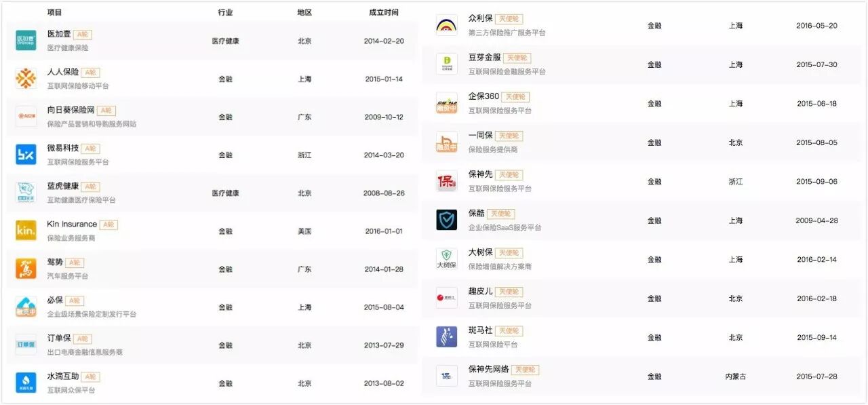Click the 趣皮儿 logo
The width and height of the screenshot is (868, 405).
click(446, 298)
